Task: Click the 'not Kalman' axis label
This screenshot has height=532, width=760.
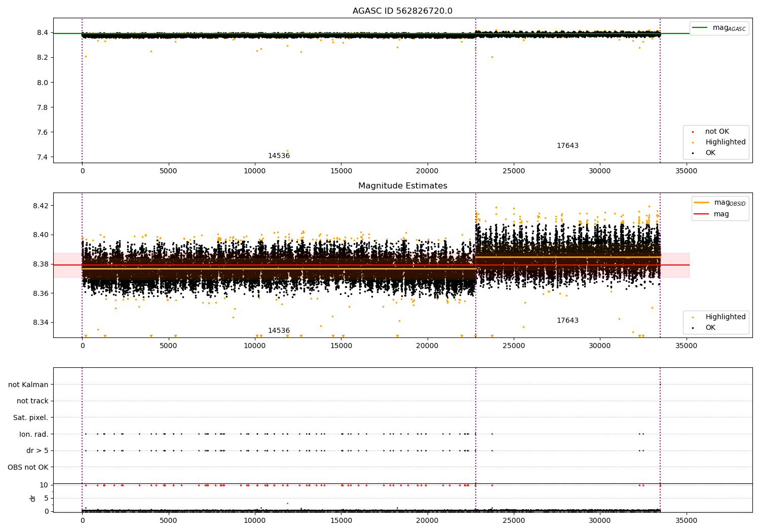Action: point(28,385)
